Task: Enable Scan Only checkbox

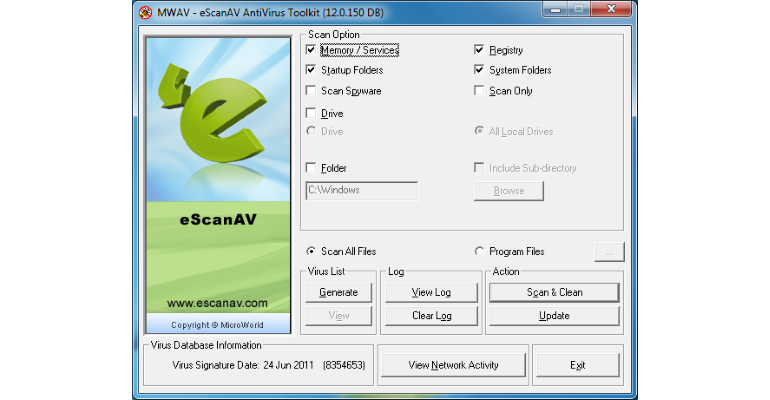Action: tap(479, 90)
